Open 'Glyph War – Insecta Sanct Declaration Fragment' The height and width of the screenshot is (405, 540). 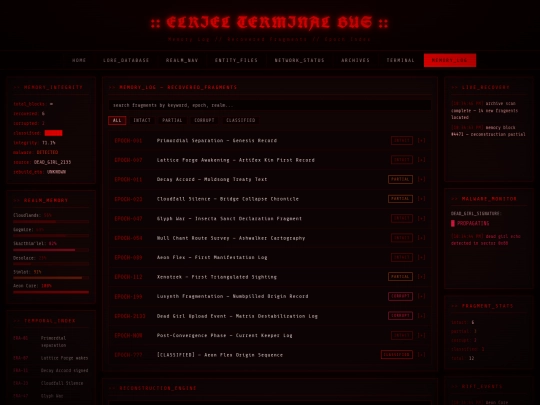[229, 218]
